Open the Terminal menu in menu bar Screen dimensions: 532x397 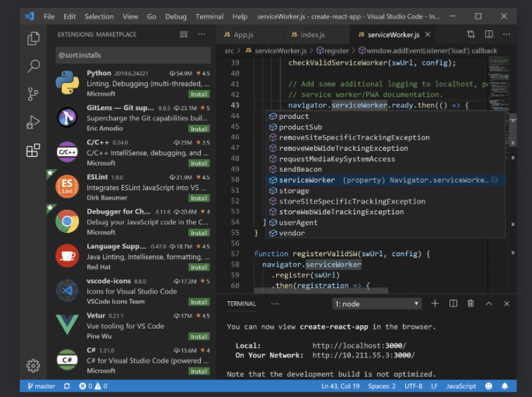click(209, 16)
